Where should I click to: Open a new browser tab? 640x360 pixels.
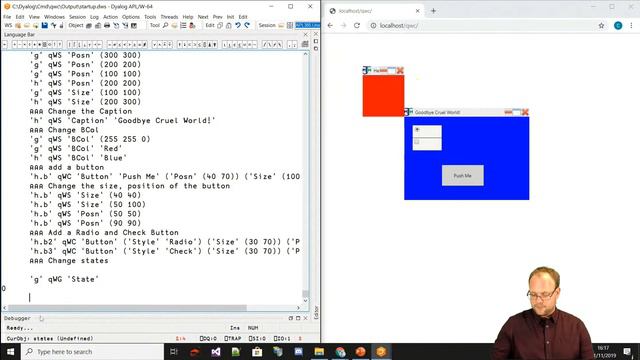pos(433,11)
